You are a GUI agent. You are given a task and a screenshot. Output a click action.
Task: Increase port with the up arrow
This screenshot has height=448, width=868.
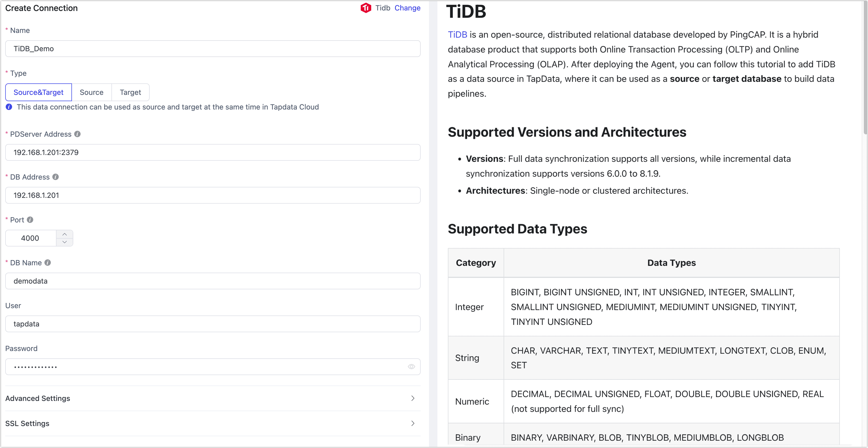click(x=65, y=234)
